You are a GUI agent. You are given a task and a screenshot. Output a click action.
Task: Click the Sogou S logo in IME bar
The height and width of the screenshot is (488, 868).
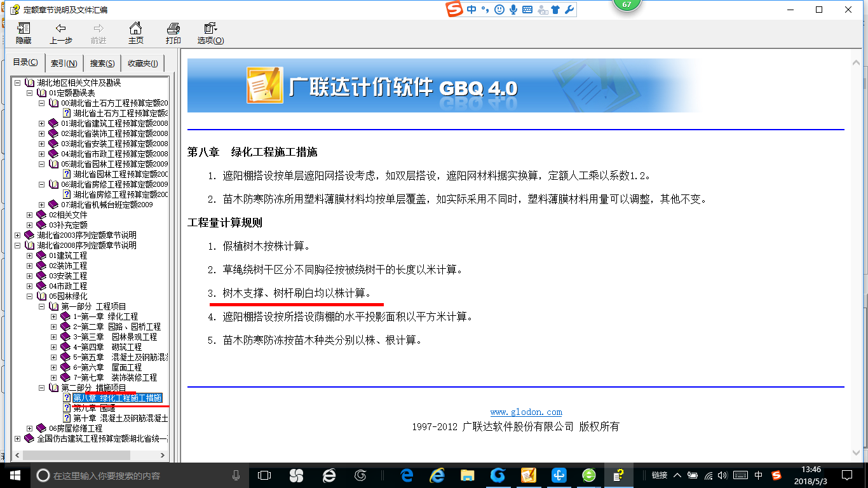click(454, 10)
